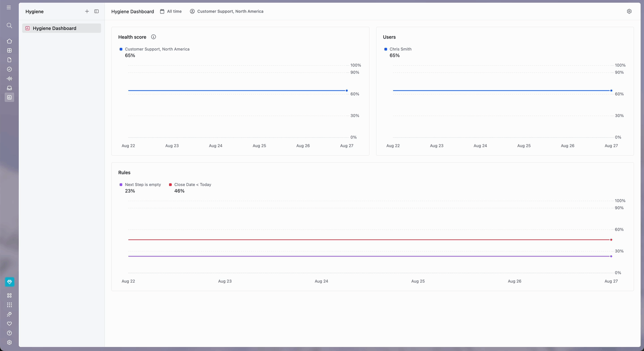The height and width of the screenshot is (351, 644).
Task: Open the audio waveform icon in sidebar
Action: click(x=9, y=79)
